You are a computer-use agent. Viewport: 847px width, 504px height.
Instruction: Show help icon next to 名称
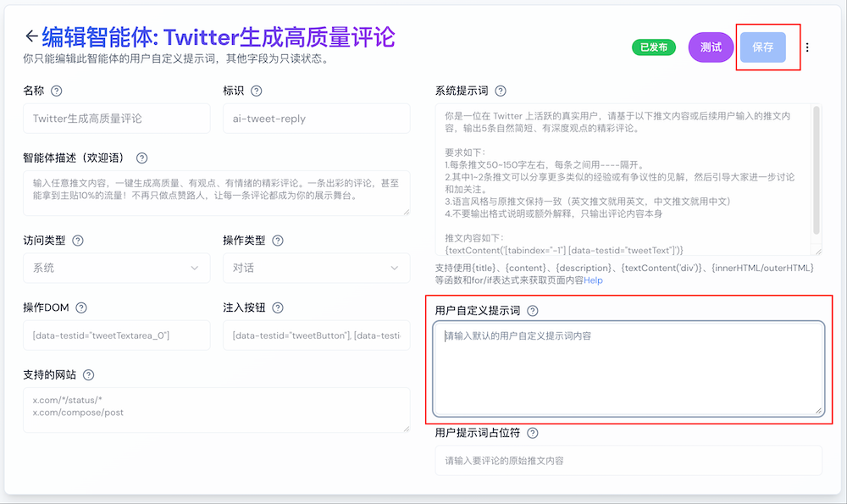coord(56,91)
